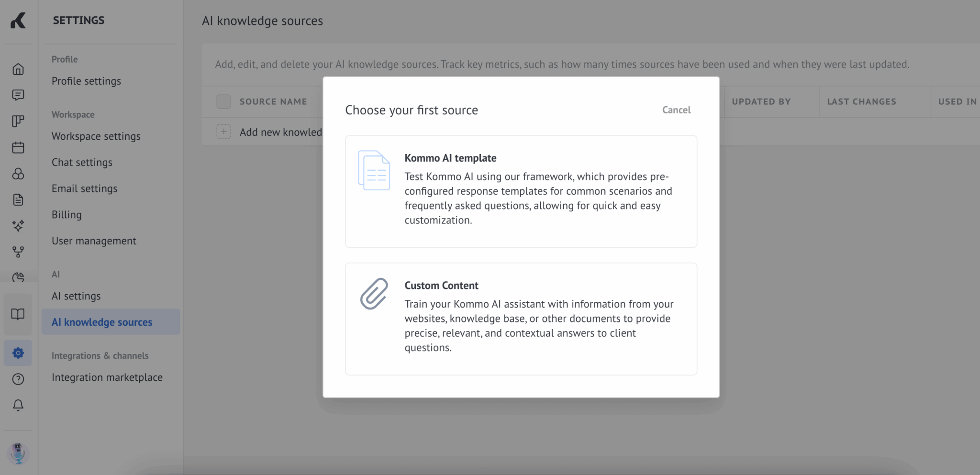The height and width of the screenshot is (475, 980).
Task: Toggle the select-all checkbox beside Source Name
Action: (223, 101)
